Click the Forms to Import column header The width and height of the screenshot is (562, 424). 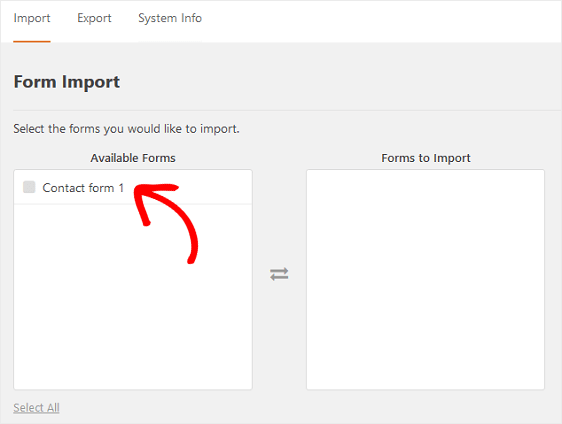[426, 158]
